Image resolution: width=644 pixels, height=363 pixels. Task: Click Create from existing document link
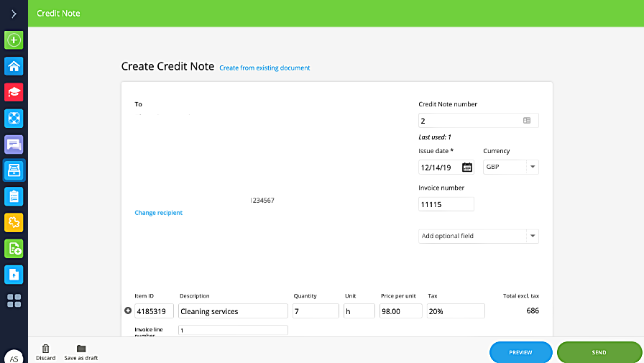click(x=264, y=68)
